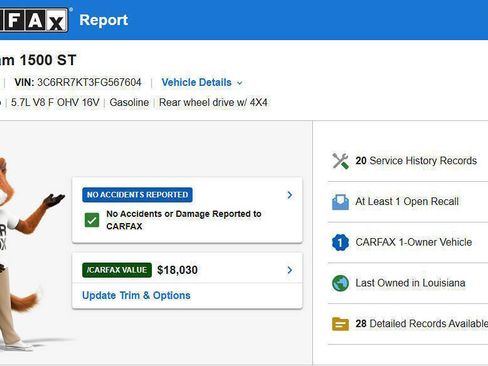The height and width of the screenshot is (366, 488).
Task: Click the 'Gasoline' fuel type text
Action: click(x=129, y=102)
